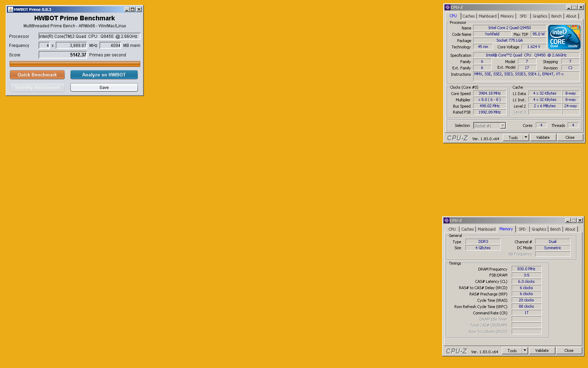
Task: Click the frequency MHz field 3,989.87
Action: coord(72,46)
